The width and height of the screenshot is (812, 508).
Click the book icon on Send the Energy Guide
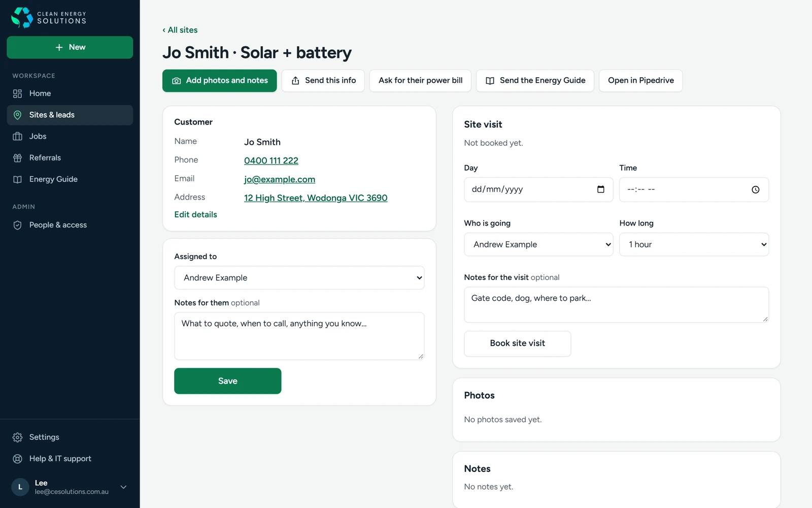(x=490, y=81)
